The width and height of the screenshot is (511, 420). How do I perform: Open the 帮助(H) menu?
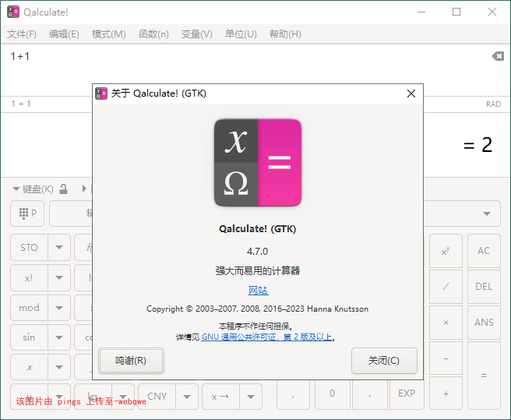285,34
